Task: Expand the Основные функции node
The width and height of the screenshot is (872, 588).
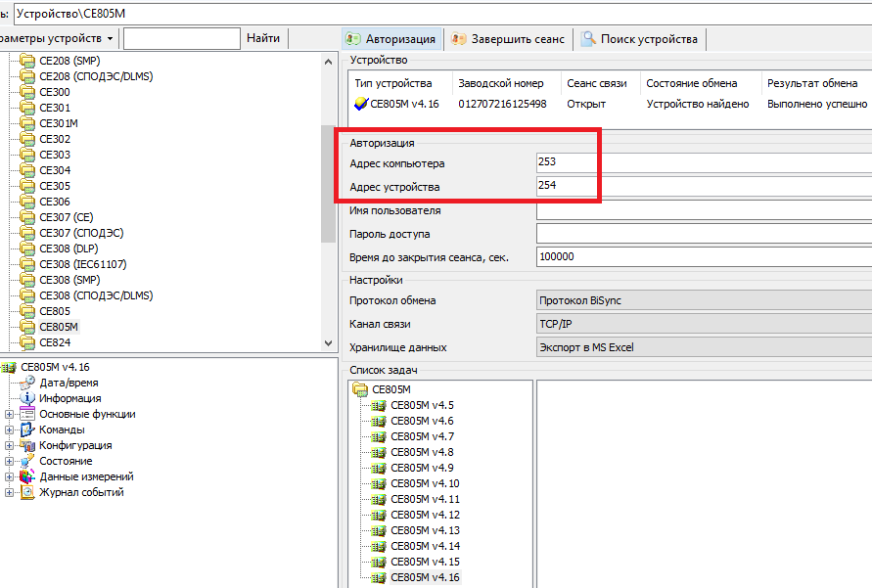Action: pos(10,414)
